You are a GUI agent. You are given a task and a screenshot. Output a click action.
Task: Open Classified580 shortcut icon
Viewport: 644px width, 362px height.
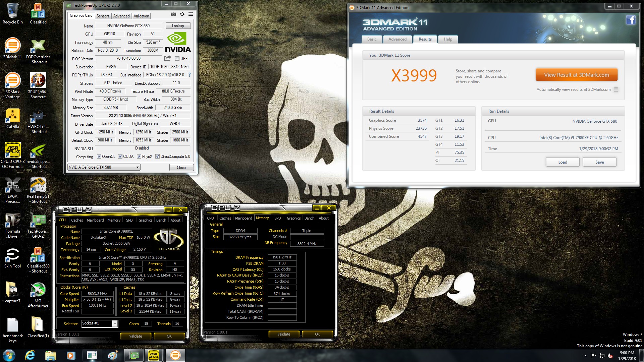point(38,260)
